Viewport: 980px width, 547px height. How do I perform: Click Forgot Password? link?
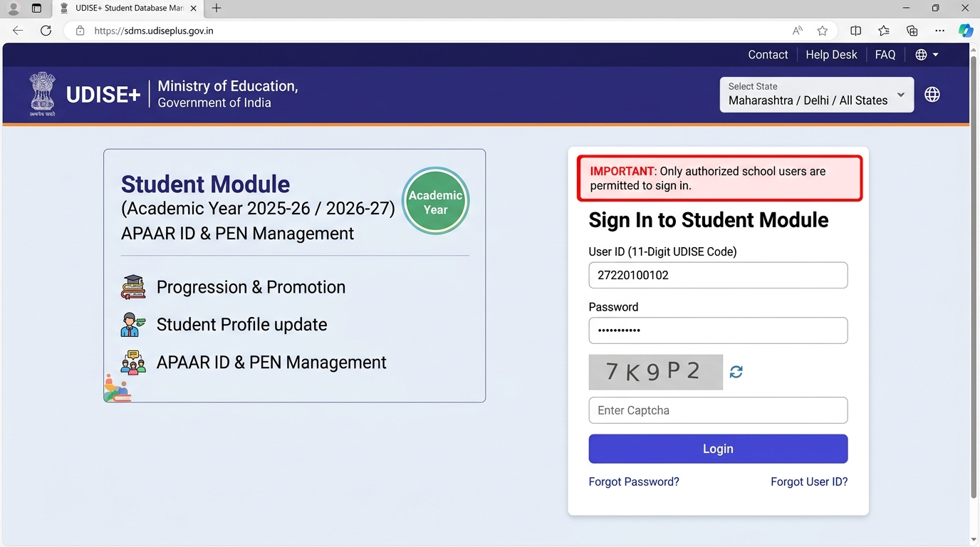pos(634,482)
